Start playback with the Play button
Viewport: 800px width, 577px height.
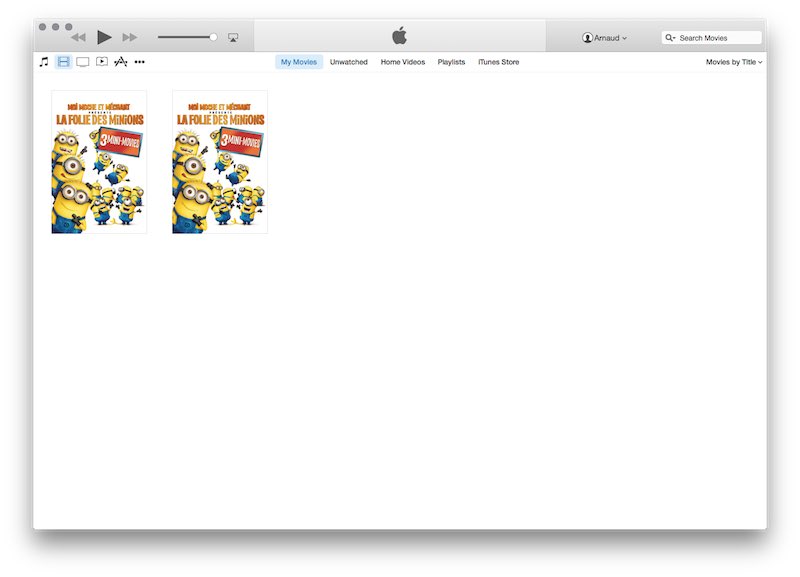tap(104, 37)
